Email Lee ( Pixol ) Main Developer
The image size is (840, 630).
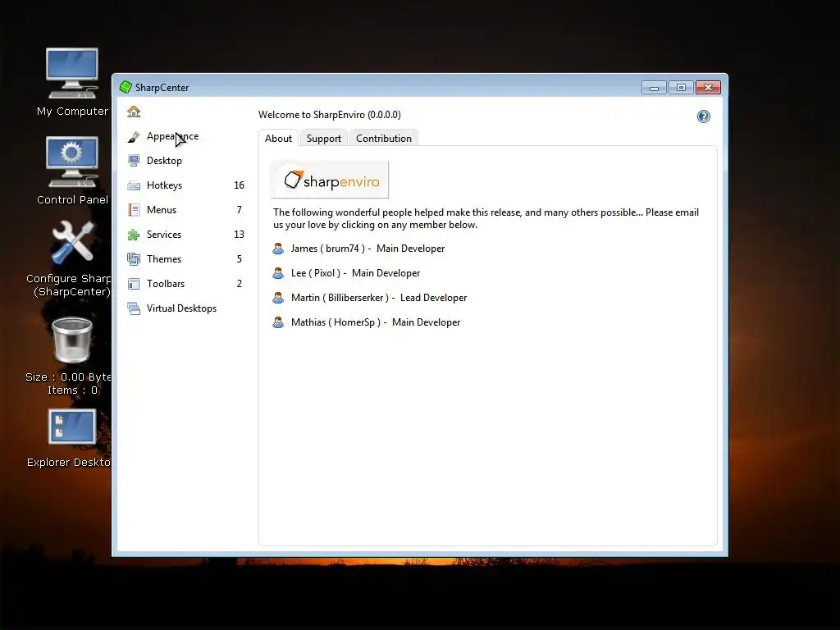click(355, 273)
